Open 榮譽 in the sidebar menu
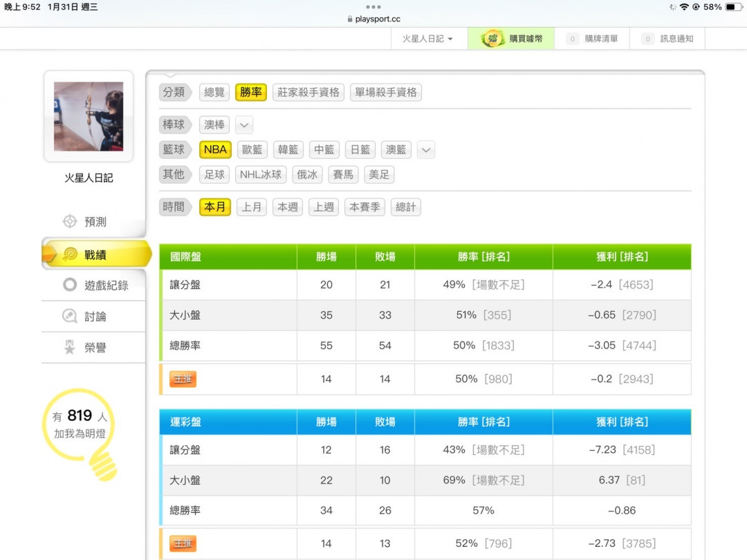747x560 pixels. point(94,348)
